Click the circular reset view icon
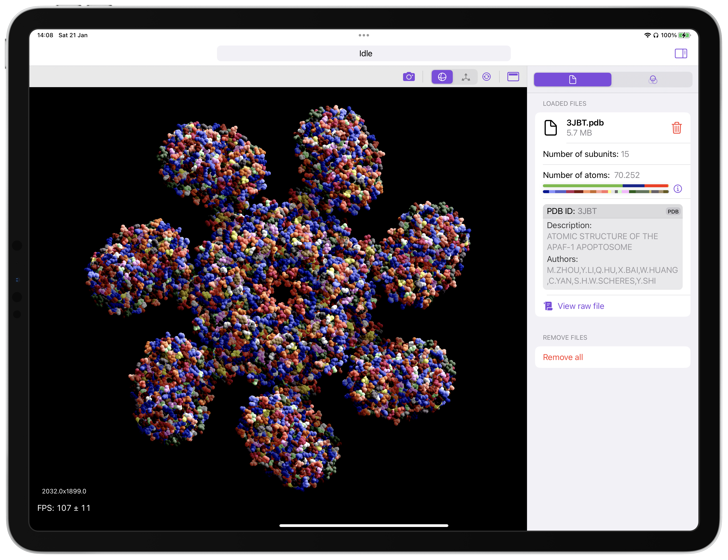 click(x=486, y=77)
